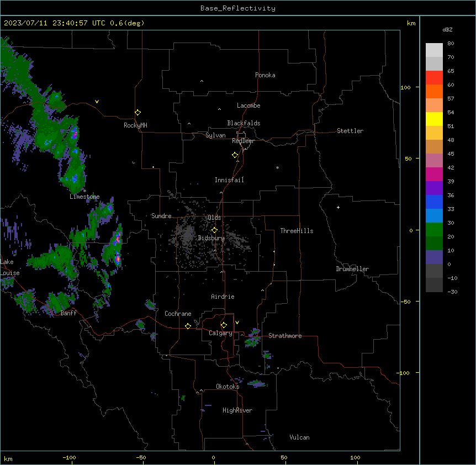Select the yellow diamond marker between Olds and Didsbury
The width and height of the screenshot is (476, 465).
(x=214, y=230)
